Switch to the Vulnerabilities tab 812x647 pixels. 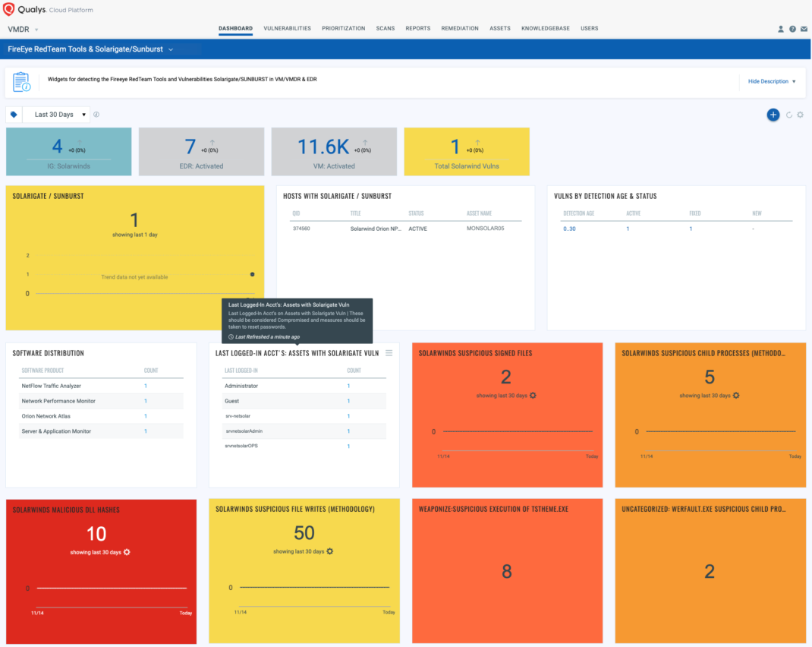(x=288, y=29)
